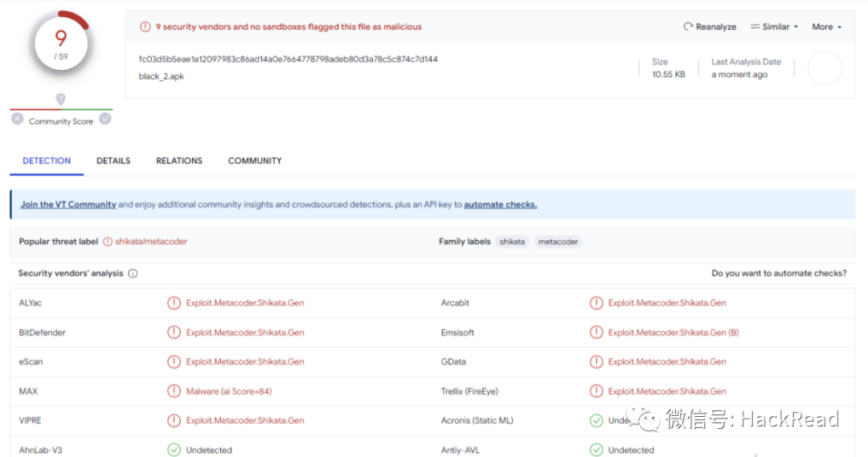Image resolution: width=868 pixels, height=457 pixels.
Task: Click the info icon beside Security vendors' analysis
Action: tap(133, 273)
